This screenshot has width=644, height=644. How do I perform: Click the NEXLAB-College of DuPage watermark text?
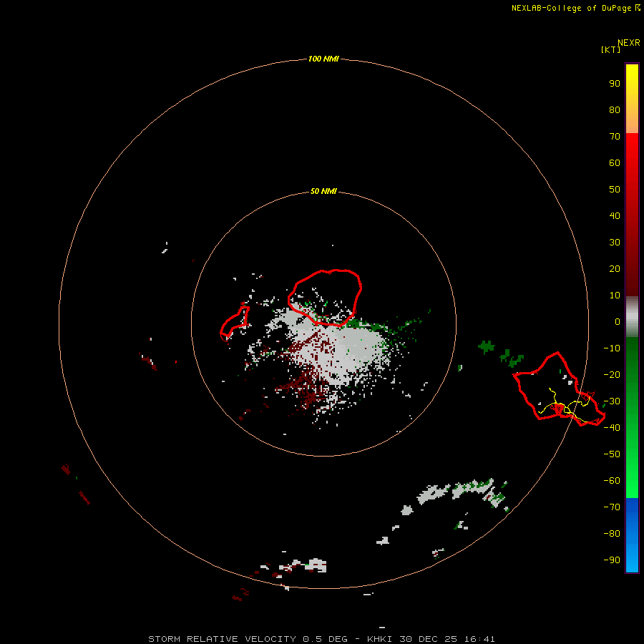[x=575, y=8]
